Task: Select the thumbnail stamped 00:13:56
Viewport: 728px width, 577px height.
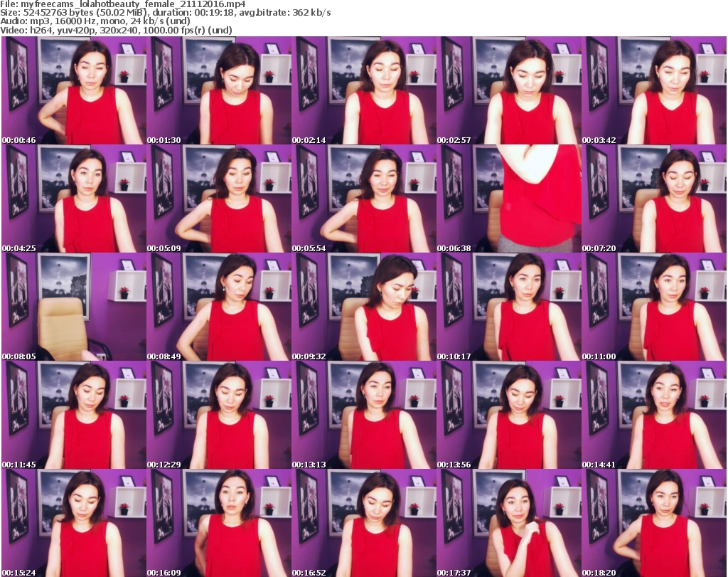Action: [x=509, y=415]
